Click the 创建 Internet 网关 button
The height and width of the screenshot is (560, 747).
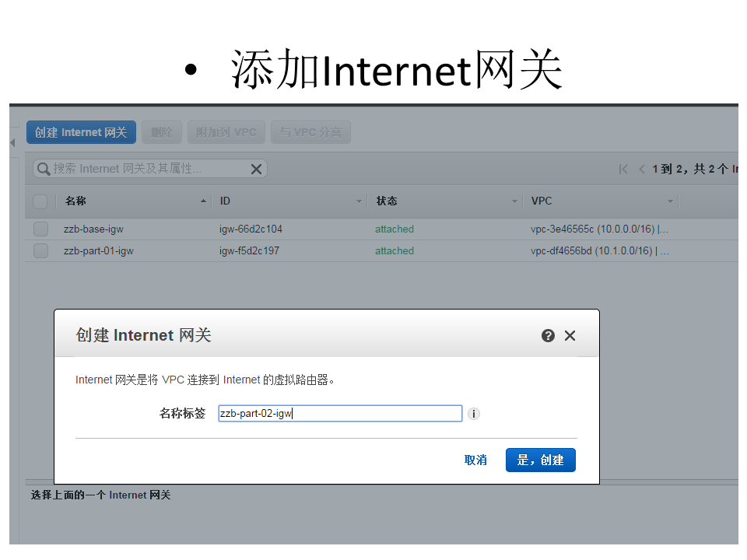81,132
